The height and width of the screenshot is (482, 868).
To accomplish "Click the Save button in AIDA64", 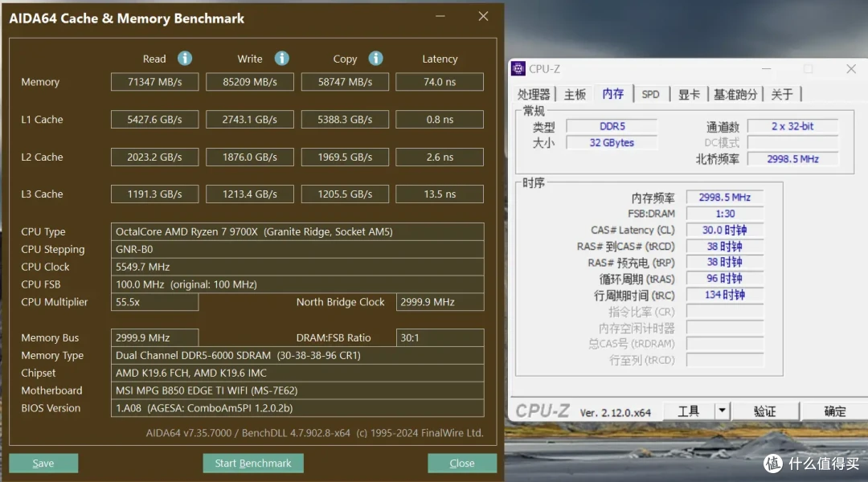I will (x=43, y=464).
